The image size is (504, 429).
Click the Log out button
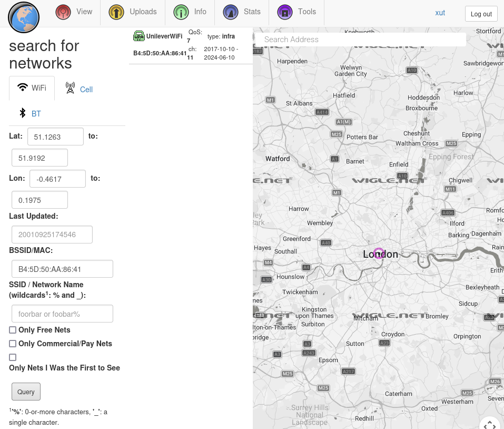pos(481,14)
